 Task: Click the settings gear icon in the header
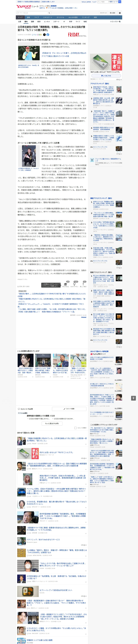(120, 13)
